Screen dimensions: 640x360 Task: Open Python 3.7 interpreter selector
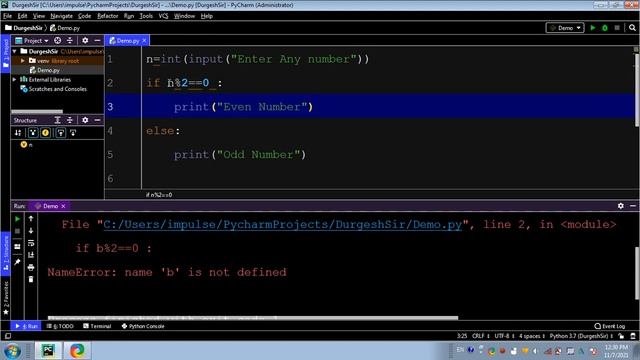tap(581, 336)
